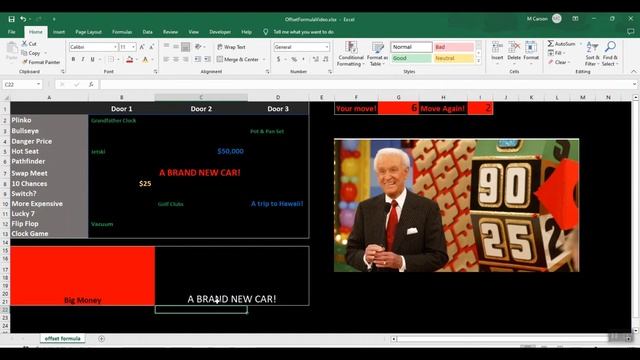The width and height of the screenshot is (640, 360).
Task: Switch to the Data tab
Action: coord(147,32)
